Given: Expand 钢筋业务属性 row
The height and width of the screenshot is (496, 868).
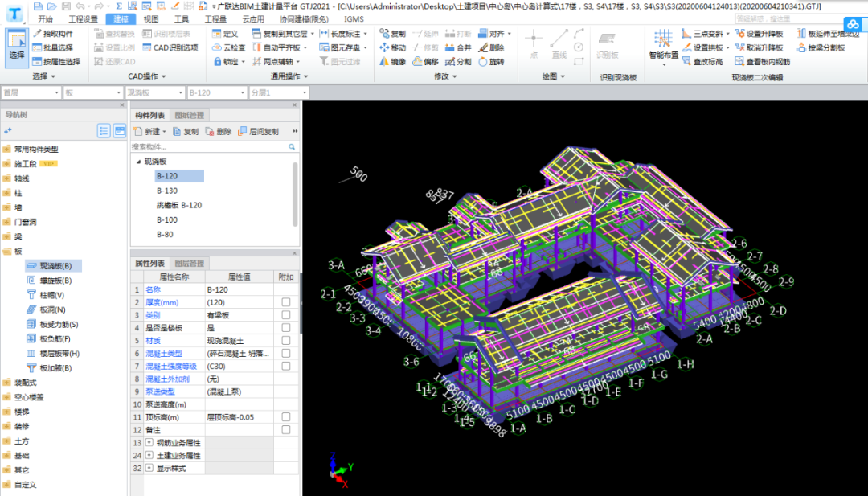Looking at the screenshot, I should (149, 442).
